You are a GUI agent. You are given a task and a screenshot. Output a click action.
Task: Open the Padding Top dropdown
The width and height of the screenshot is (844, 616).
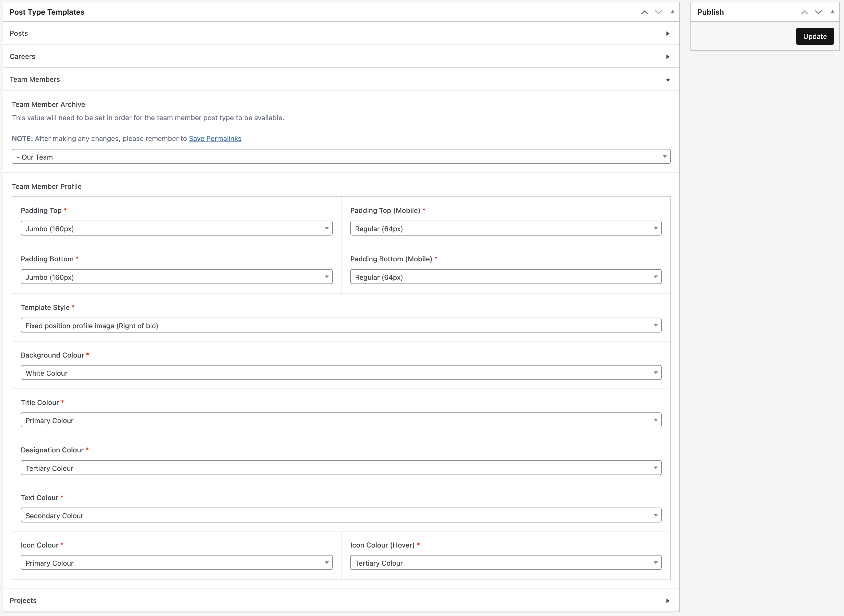[176, 228]
